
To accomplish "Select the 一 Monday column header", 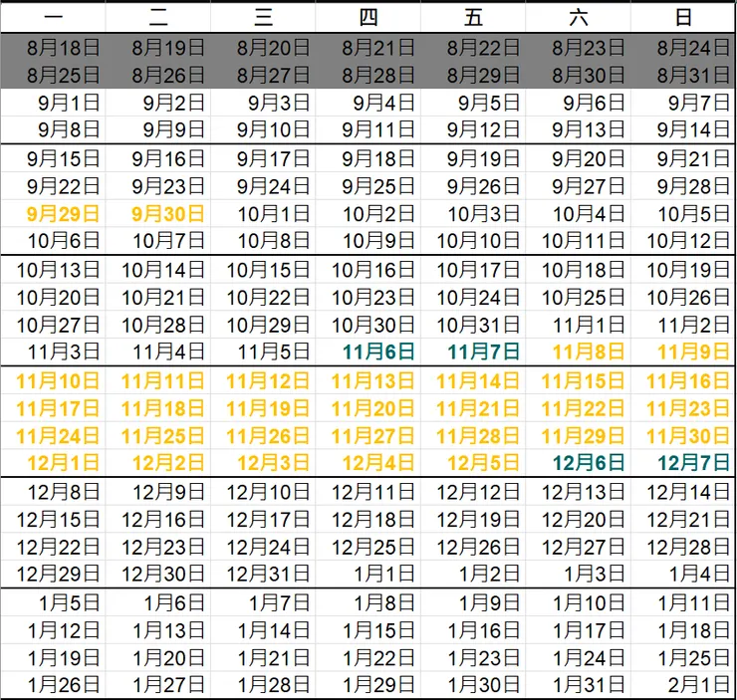I will (x=53, y=18).
